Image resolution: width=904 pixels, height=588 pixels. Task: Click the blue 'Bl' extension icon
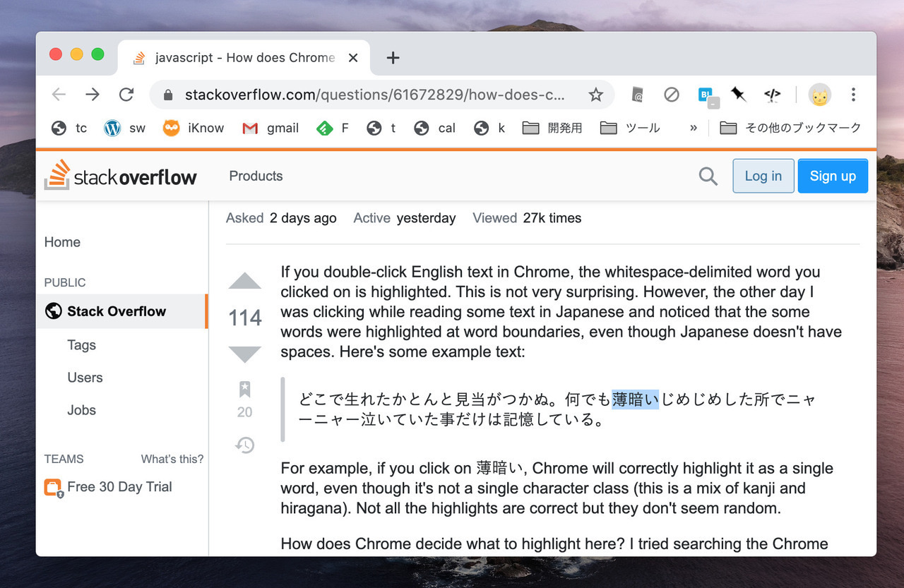(x=707, y=96)
